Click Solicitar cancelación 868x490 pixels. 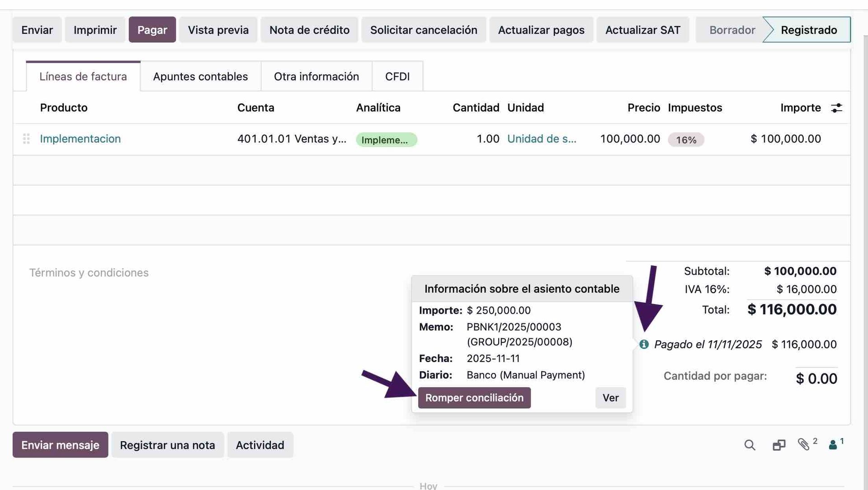(x=424, y=29)
